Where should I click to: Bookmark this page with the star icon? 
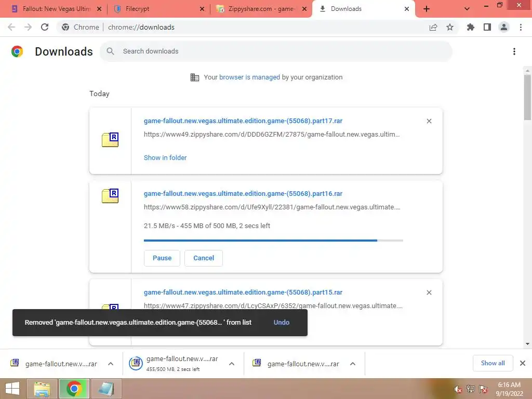pyautogui.click(x=450, y=27)
